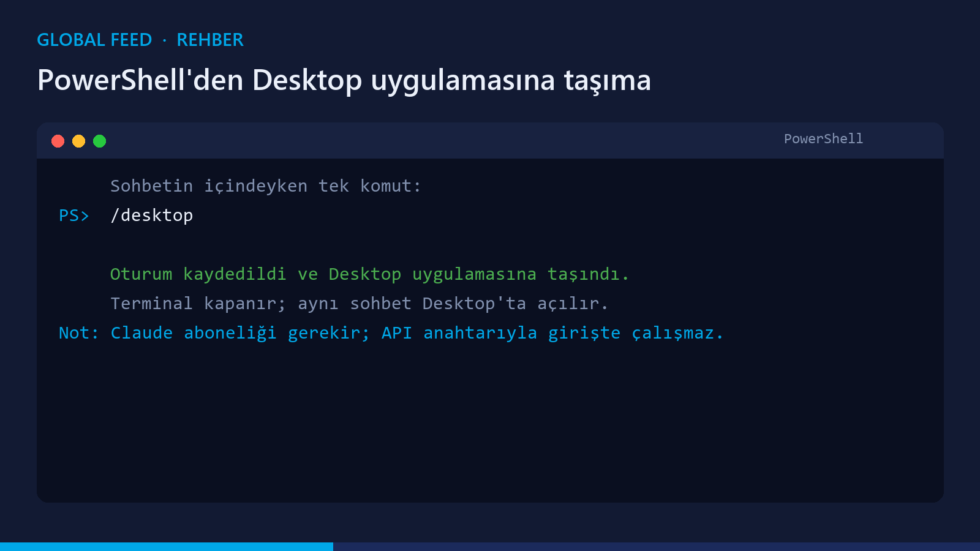Screen dimensions: 980x551
Task: Select the /desktop command text
Action: pyautogui.click(x=152, y=216)
